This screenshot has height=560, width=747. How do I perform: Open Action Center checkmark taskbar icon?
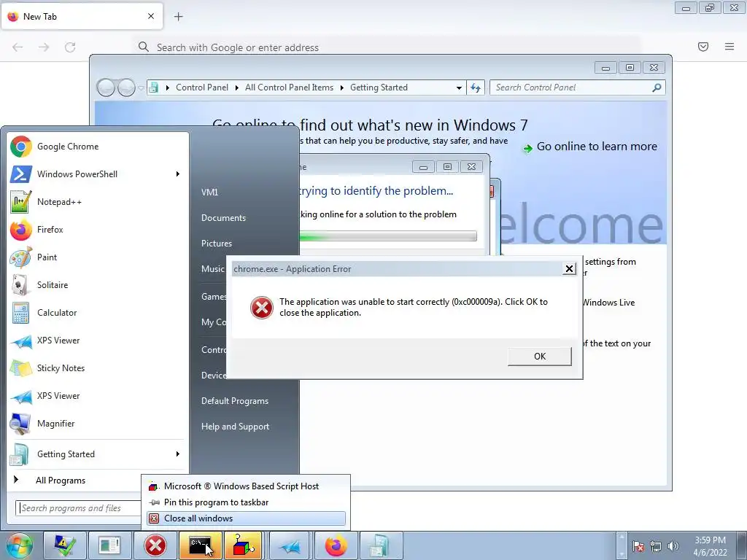tap(65, 545)
